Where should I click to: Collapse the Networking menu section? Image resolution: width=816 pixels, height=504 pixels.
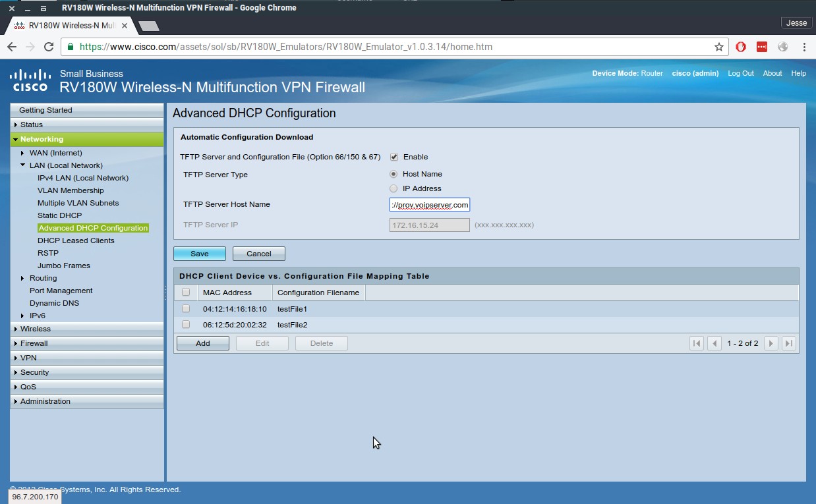[87, 139]
